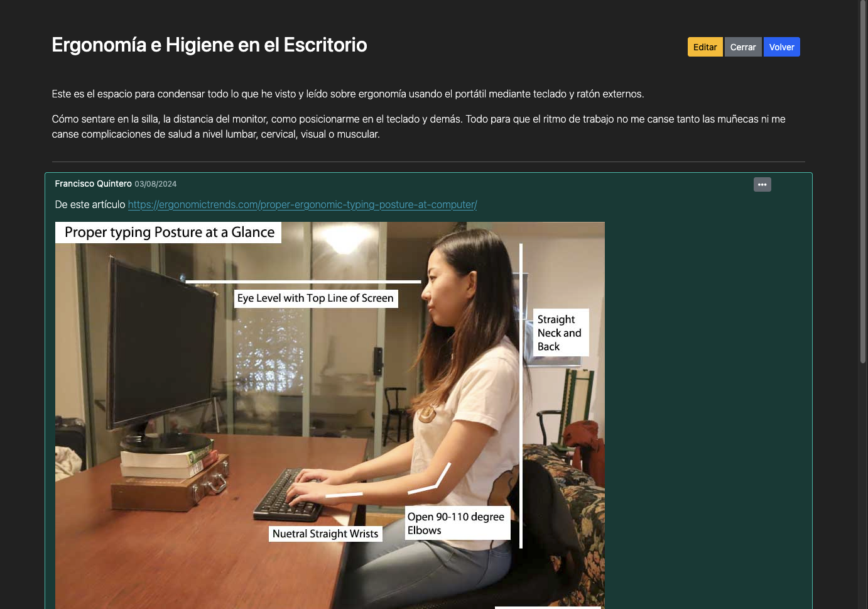Click the De este artículo text

tap(89, 204)
